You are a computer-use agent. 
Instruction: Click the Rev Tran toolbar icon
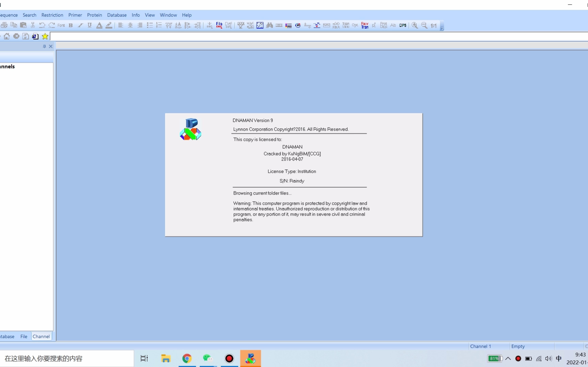click(364, 25)
